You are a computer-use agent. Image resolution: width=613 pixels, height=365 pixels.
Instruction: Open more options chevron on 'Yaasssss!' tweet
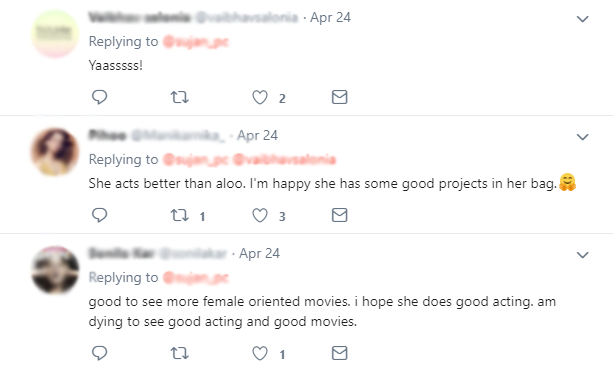(x=583, y=19)
